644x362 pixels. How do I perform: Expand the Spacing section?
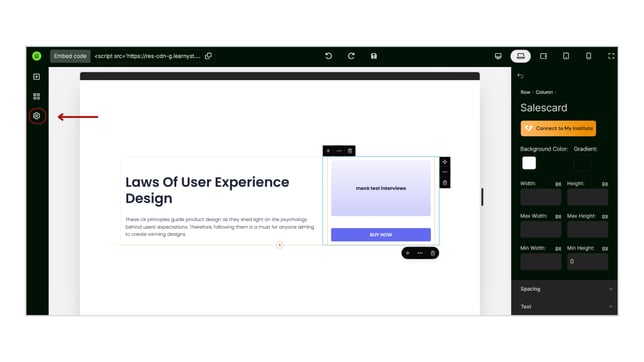pyautogui.click(x=564, y=289)
